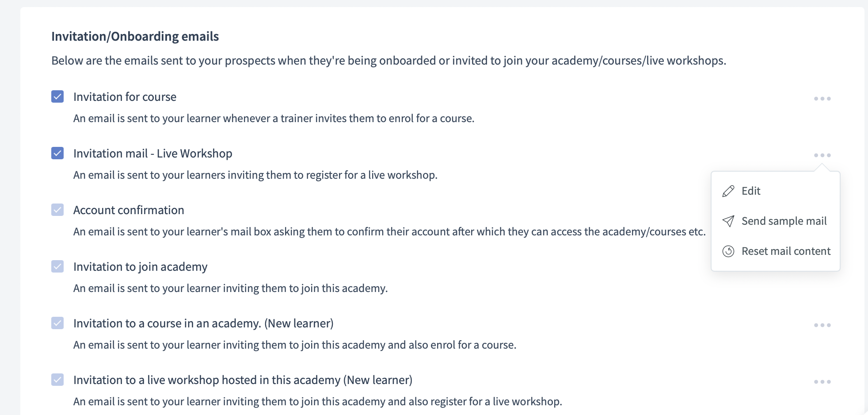
Task: Toggle the Account confirmation checkbox
Action: pos(57,210)
